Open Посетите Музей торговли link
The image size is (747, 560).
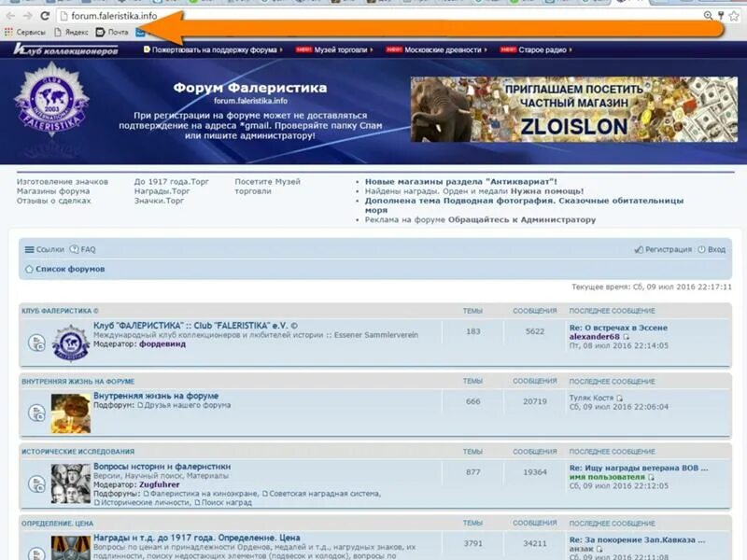pyautogui.click(x=267, y=186)
